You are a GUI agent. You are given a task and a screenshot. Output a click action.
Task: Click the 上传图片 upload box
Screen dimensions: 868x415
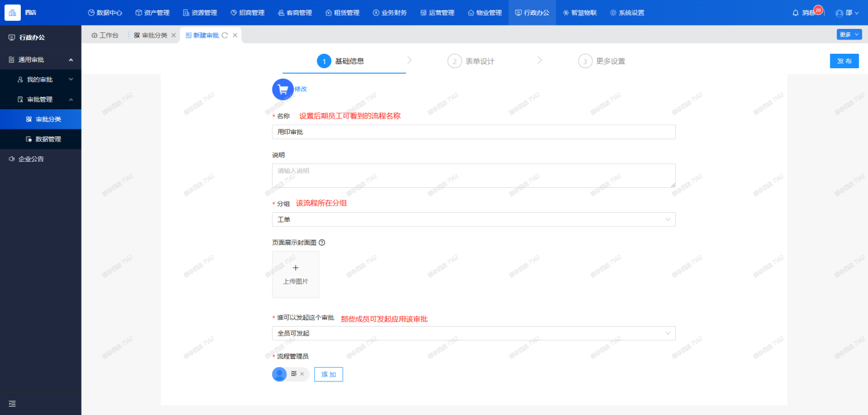[x=295, y=275]
